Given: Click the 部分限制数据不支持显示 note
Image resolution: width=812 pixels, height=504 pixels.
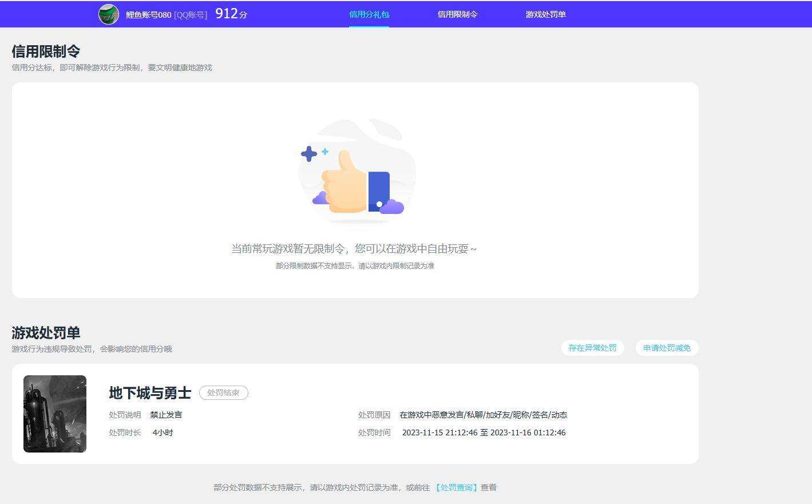Looking at the screenshot, I should coord(355,266).
